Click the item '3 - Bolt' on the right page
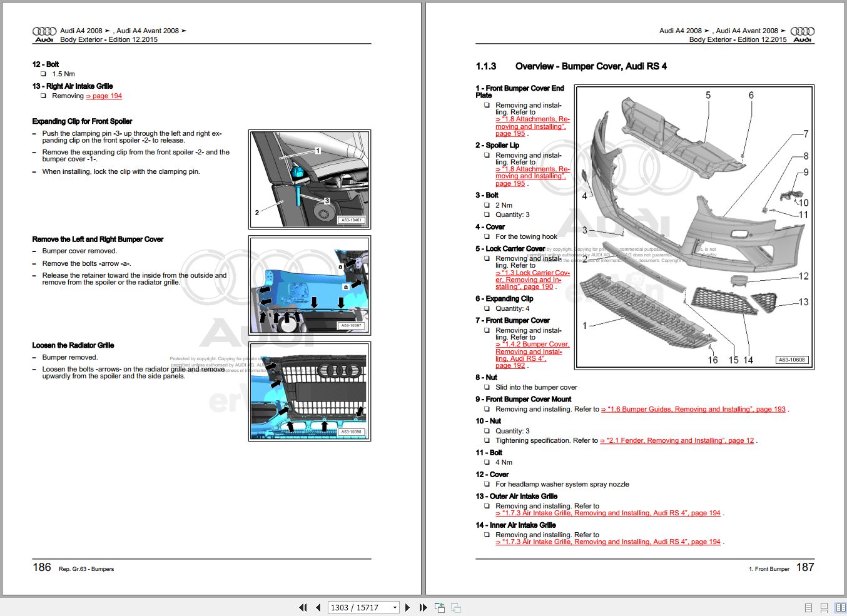Viewport: 847px width, 616px height. [487, 195]
